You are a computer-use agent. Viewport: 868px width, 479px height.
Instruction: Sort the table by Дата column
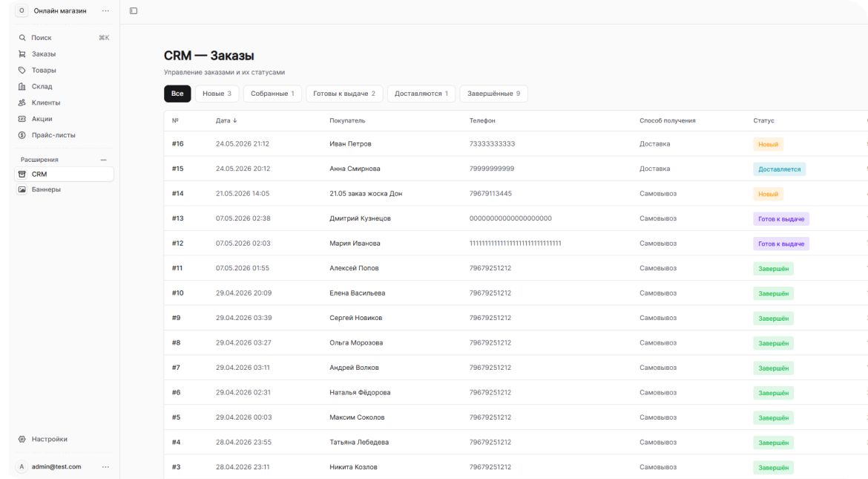(226, 120)
